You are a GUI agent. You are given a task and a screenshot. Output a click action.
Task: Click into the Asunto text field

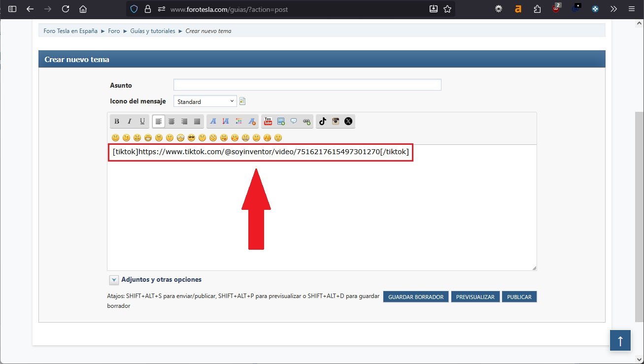click(307, 85)
